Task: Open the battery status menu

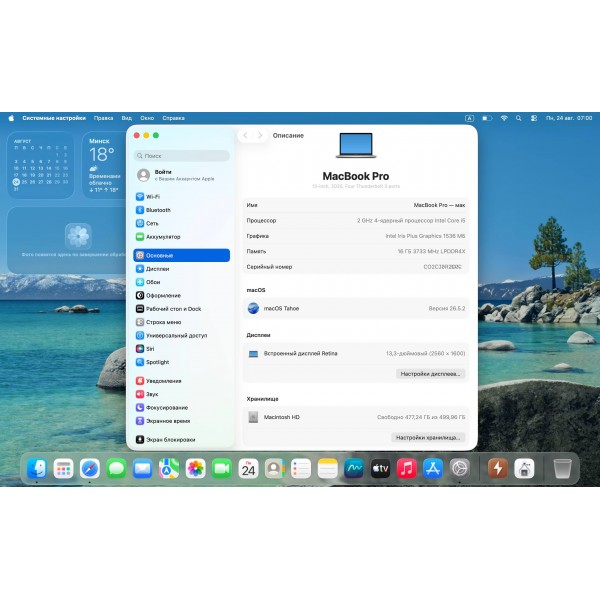Action: pyautogui.click(x=487, y=118)
